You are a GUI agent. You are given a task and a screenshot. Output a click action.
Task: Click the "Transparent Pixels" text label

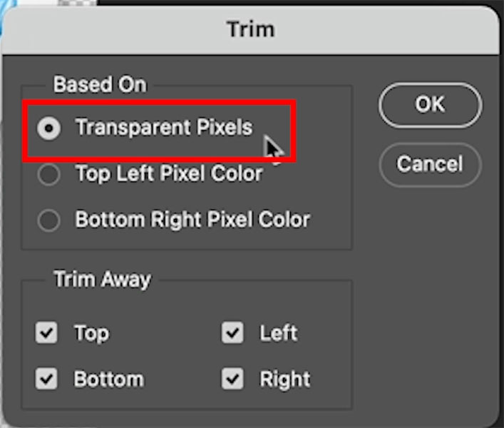tap(164, 128)
